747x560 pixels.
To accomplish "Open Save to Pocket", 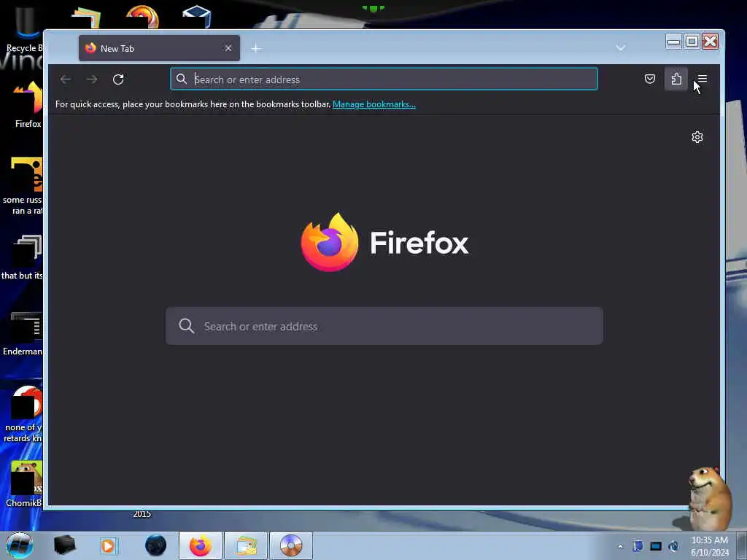I will click(650, 79).
